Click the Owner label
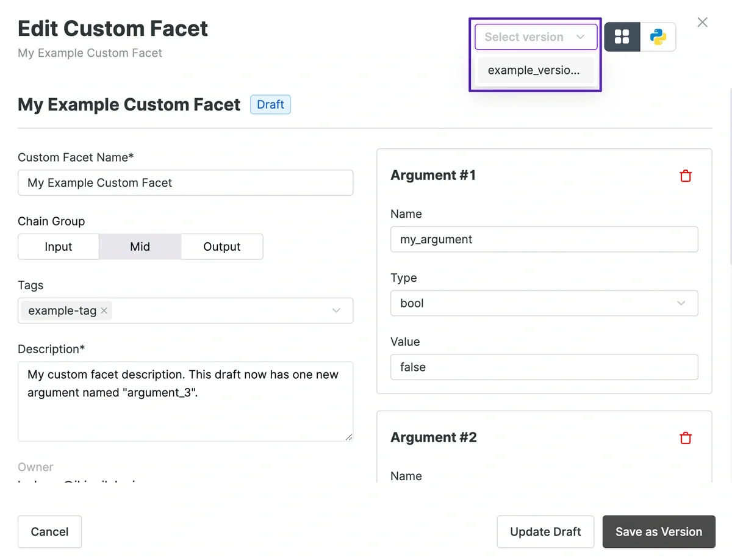 pyautogui.click(x=35, y=467)
